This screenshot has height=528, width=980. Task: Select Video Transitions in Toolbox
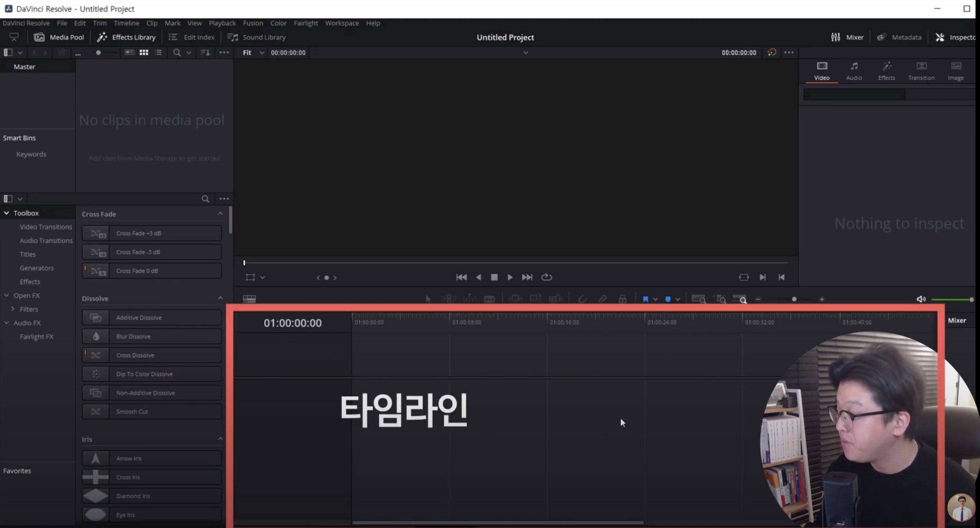click(x=46, y=227)
